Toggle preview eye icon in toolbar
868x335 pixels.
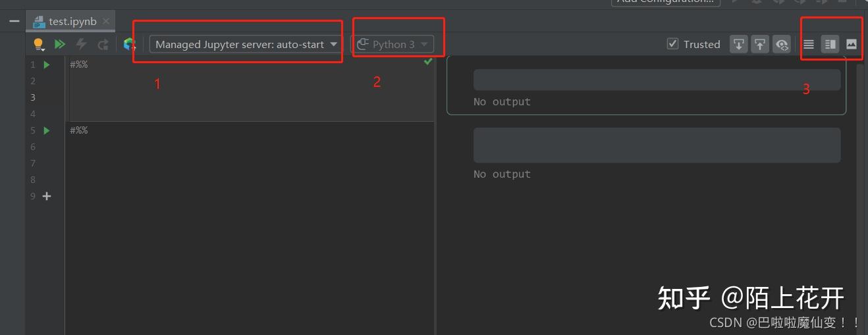point(782,44)
